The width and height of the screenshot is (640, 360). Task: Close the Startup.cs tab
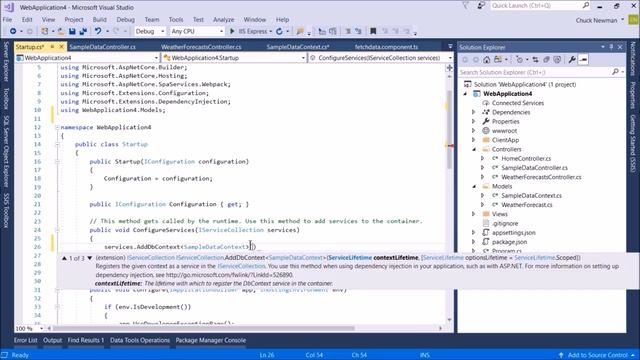pyautogui.click(x=61, y=47)
